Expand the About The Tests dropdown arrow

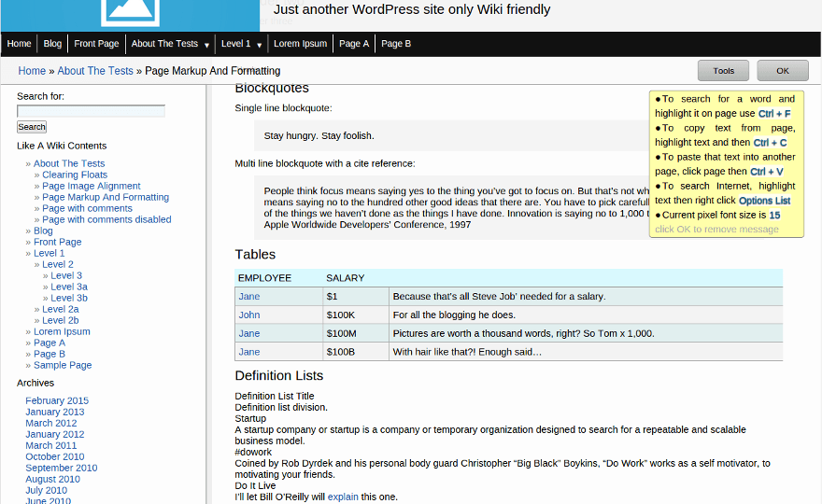(207, 45)
